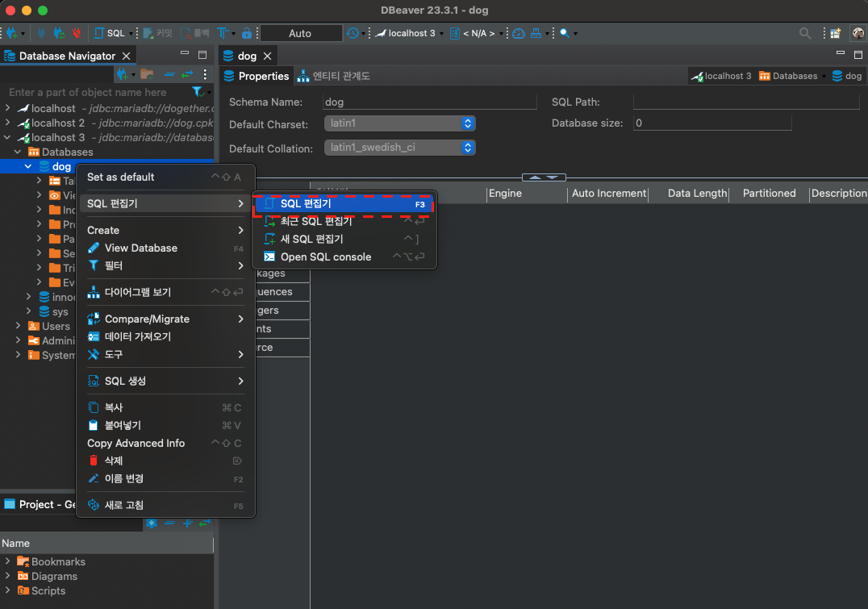Expand the Users node in navigator
Image resolution: width=868 pixels, height=609 pixels.
point(18,326)
